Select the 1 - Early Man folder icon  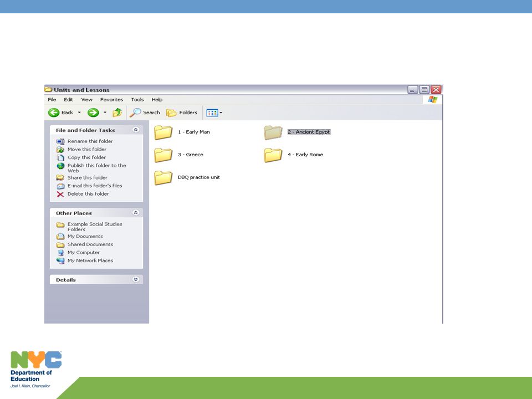click(163, 132)
